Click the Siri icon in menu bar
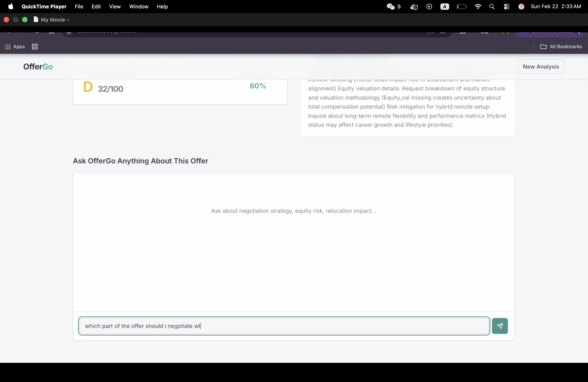Image resolution: width=588 pixels, height=382 pixels. click(521, 7)
